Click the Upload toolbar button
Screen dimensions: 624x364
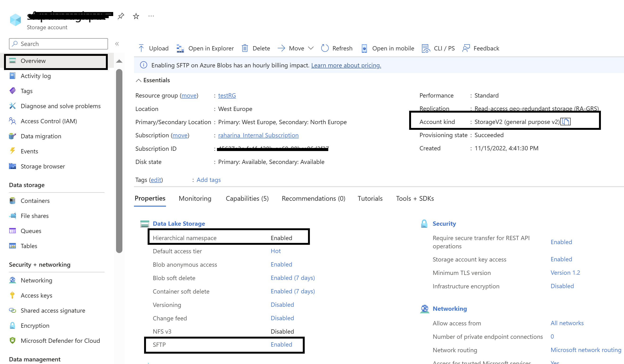pos(153,48)
